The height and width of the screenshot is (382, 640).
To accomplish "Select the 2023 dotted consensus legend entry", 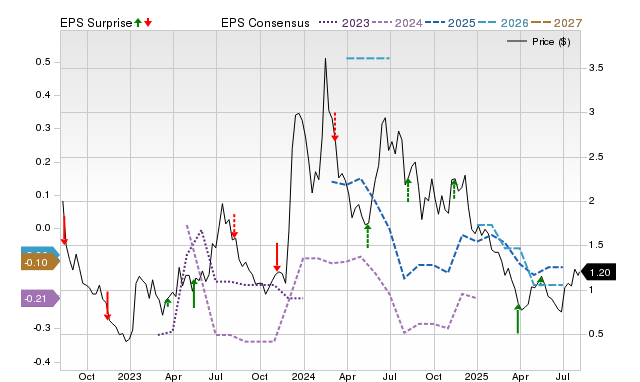I will pos(344,23).
